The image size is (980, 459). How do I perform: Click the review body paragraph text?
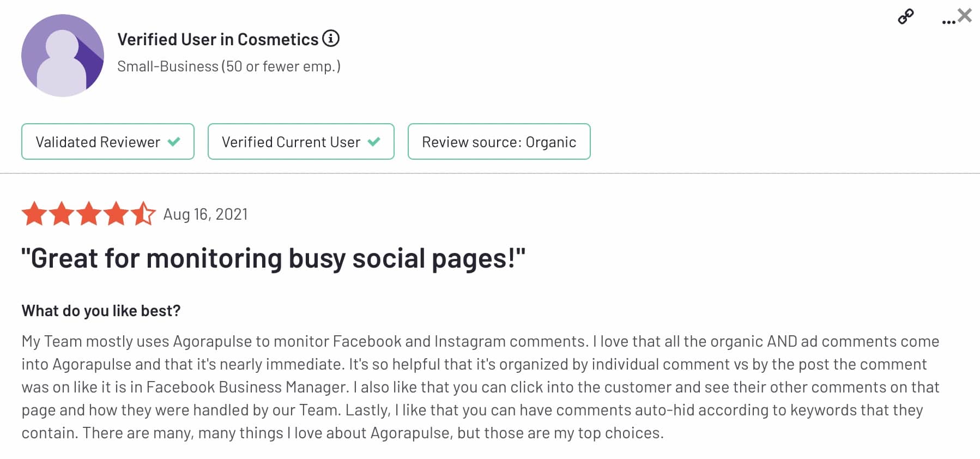click(480, 387)
